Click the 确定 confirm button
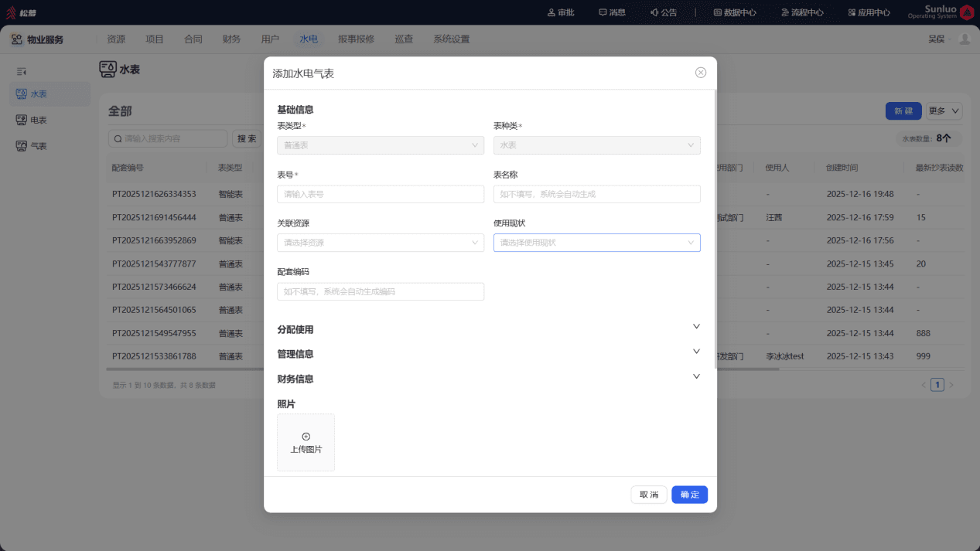This screenshot has height=551, width=980. click(689, 495)
